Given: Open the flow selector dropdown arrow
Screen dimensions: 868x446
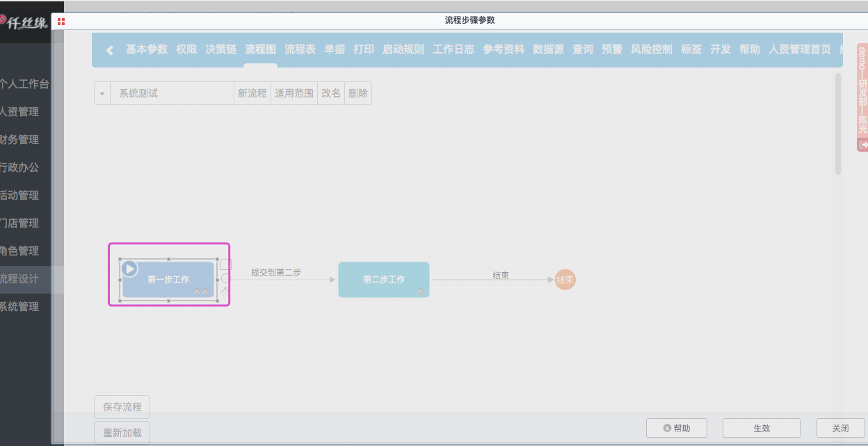Looking at the screenshot, I should point(102,93).
